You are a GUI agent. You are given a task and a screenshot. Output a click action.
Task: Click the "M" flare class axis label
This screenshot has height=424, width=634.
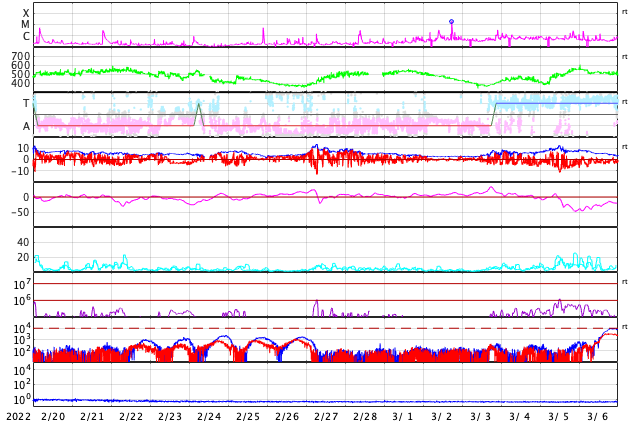point(25,25)
